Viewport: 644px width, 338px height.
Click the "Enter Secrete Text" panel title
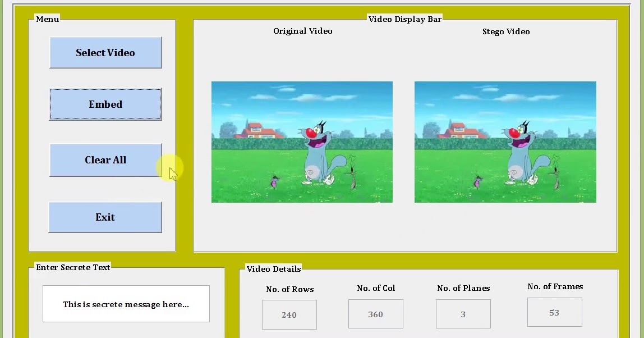73,267
